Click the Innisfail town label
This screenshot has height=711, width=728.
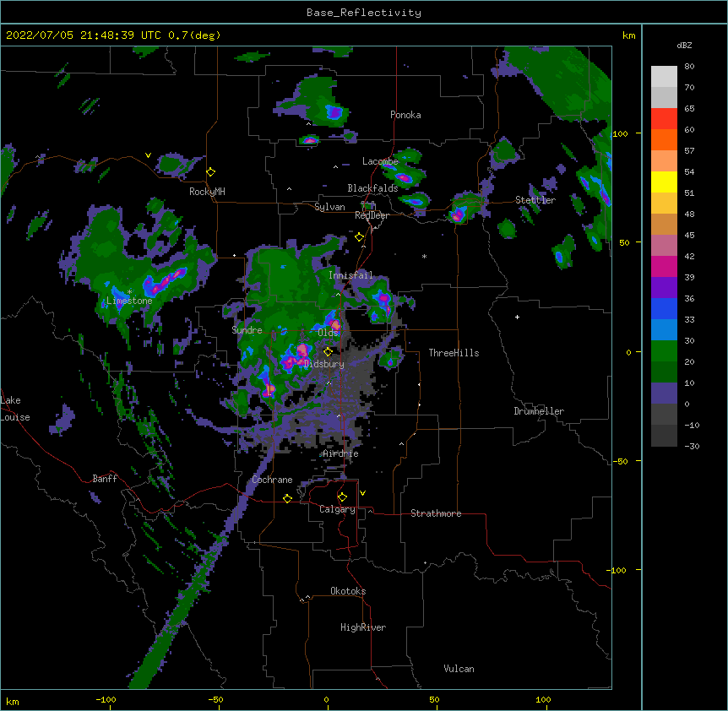point(350,275)
